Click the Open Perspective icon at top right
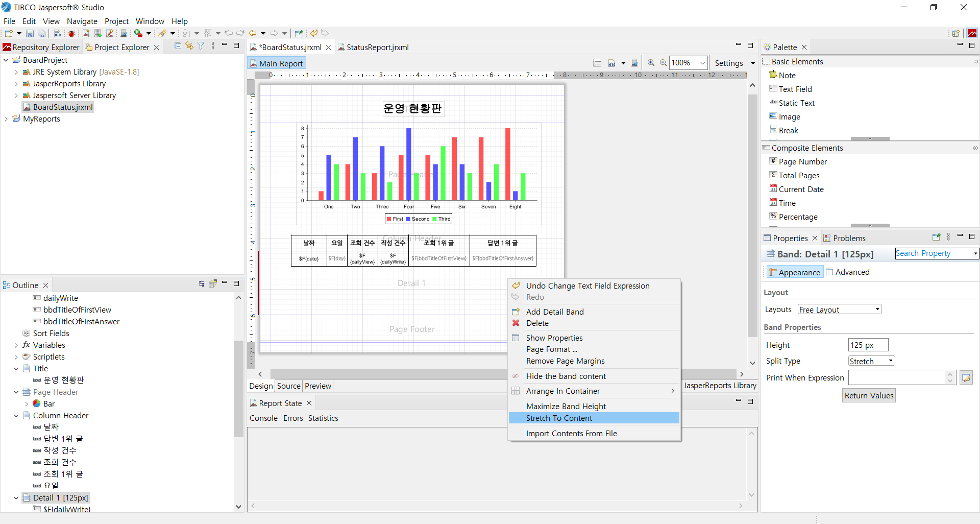Screen dimensions: 980x524 (x=956, y=33)
